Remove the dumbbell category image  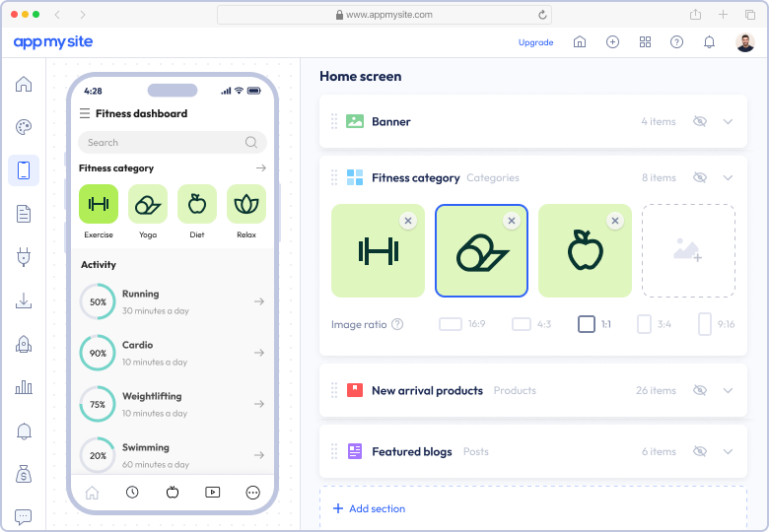[408, 221]
